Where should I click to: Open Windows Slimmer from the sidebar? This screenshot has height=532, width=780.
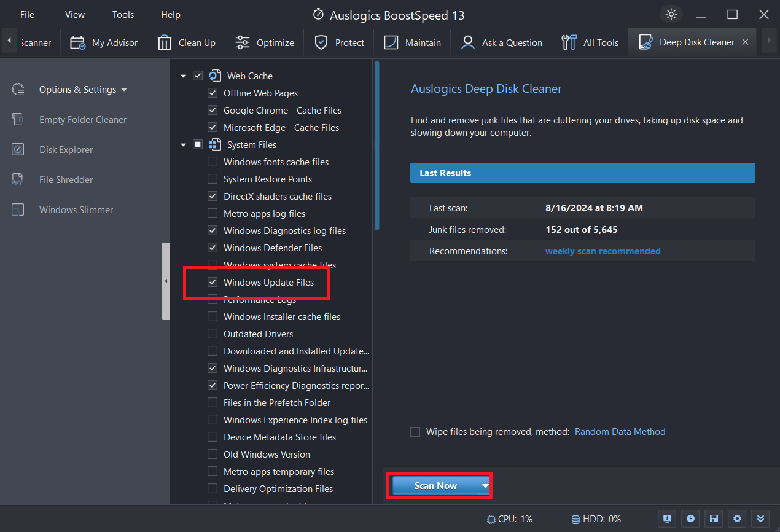[76, 210]
